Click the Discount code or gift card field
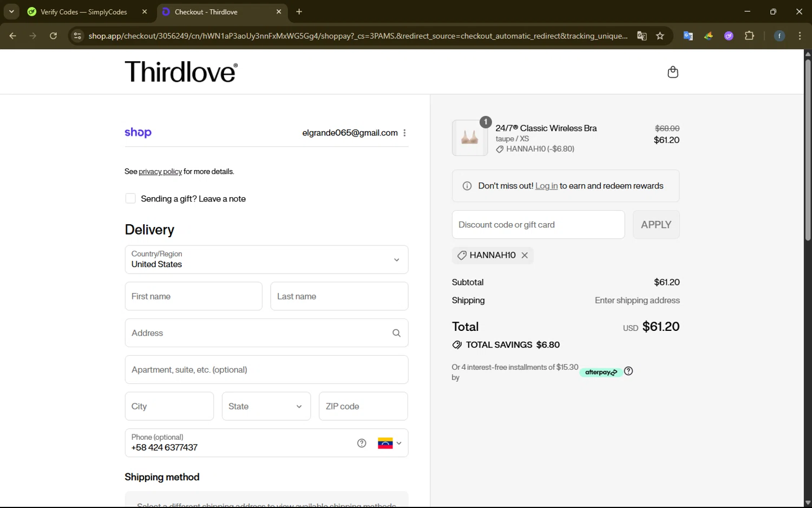 point(538,225)
